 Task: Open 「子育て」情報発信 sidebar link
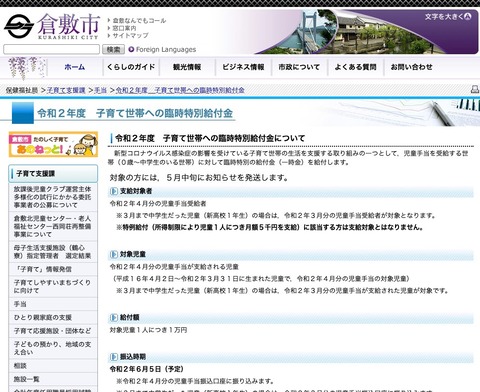coord(53,269)
